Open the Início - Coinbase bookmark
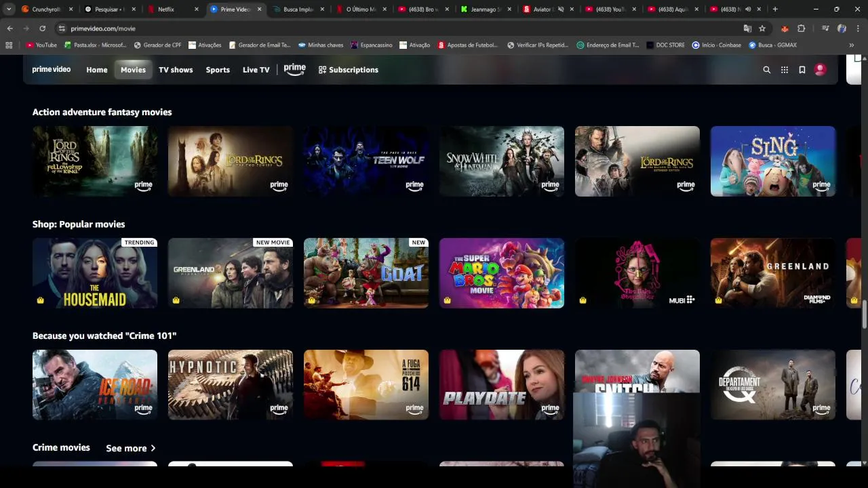This screenshot has width=868, height=488. coord(716,45)
